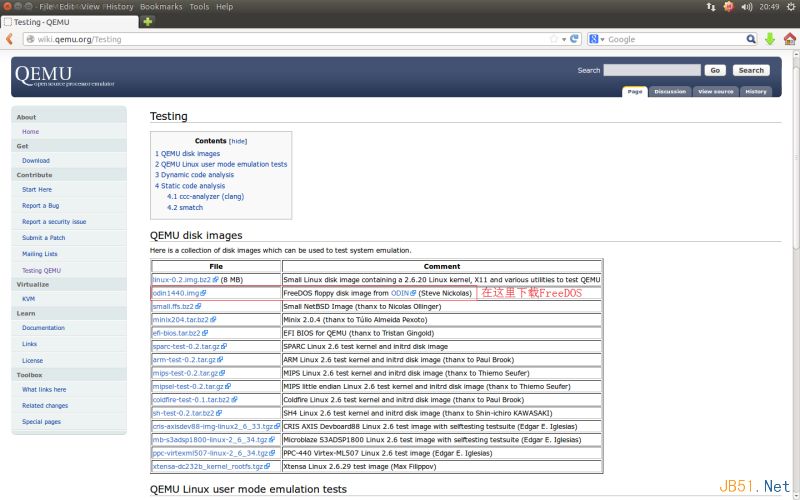The height and width of the screenshot is (500, 800).
Task: Download linux-0.2.img.bz2 file link
Action: (185, 280)
